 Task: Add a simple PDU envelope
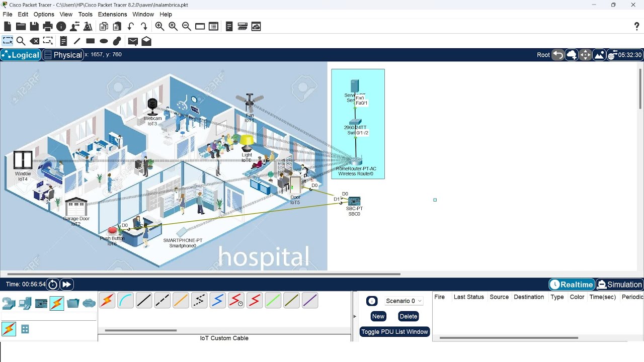click(133, 41)
